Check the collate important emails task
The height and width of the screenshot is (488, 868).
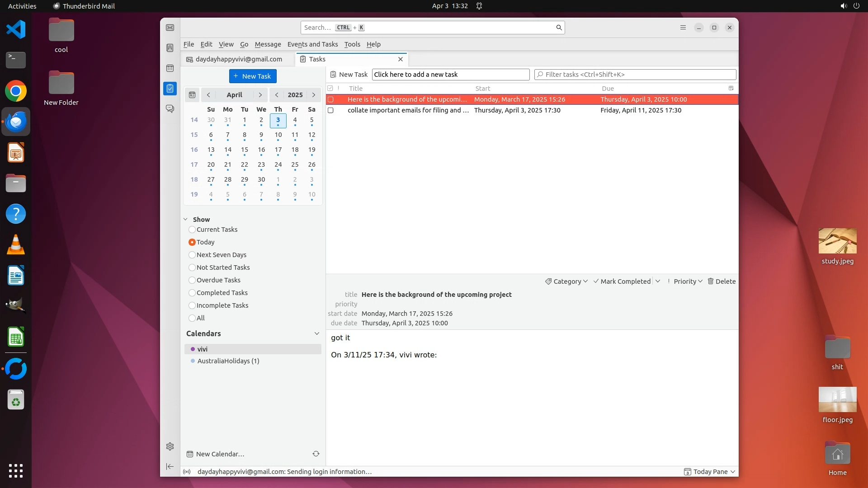click(x=330, y=110)
